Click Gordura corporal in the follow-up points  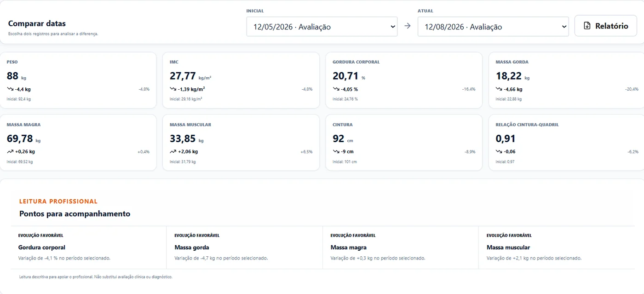(x=42, y=248)
